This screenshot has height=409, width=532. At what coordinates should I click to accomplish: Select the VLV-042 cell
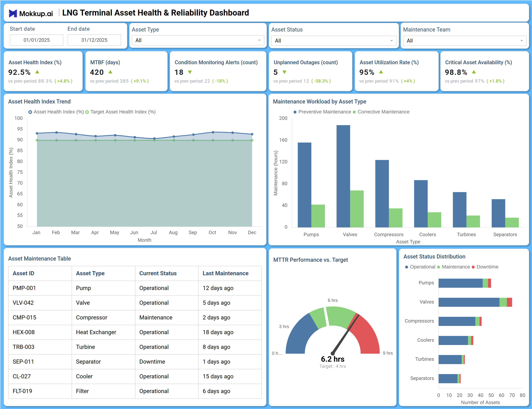click(40, 303)
